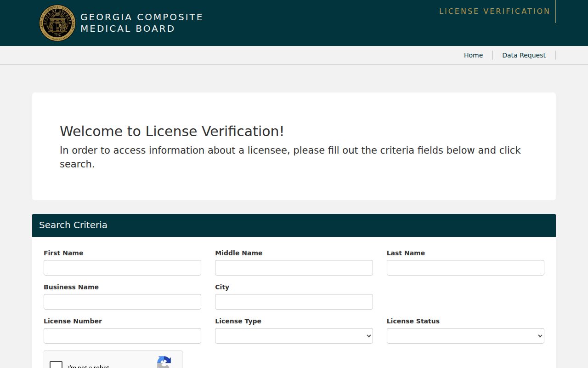Go to the Home menu link

tap(473, 55)
